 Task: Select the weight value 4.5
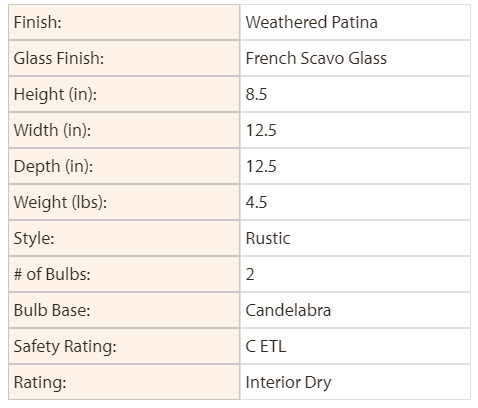[x=256, y=202]
